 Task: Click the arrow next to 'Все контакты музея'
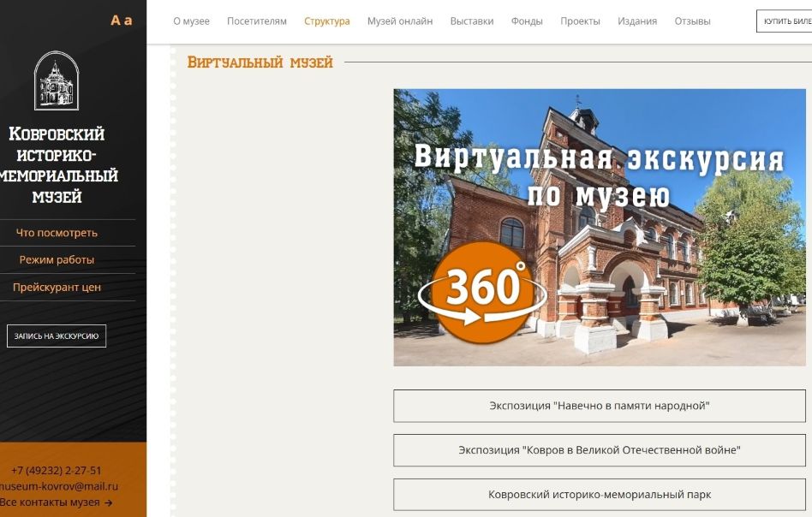coord(108,502)
